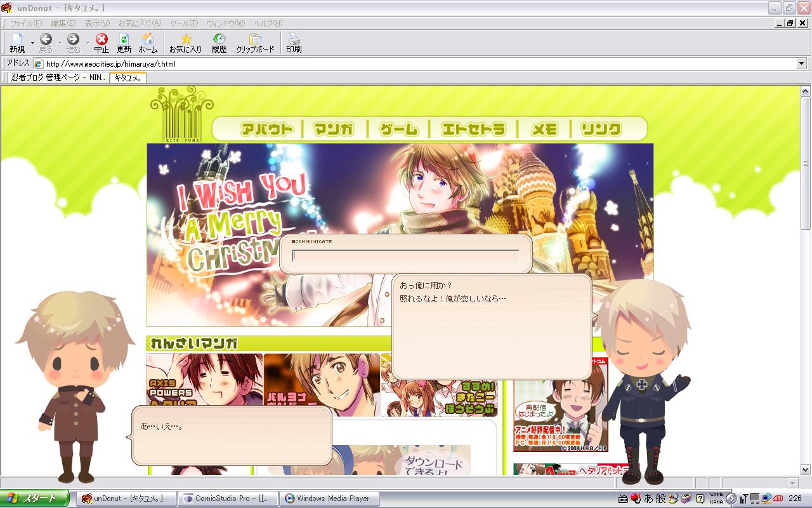Click the right desktop mascot in black uniform

point(643,381)
